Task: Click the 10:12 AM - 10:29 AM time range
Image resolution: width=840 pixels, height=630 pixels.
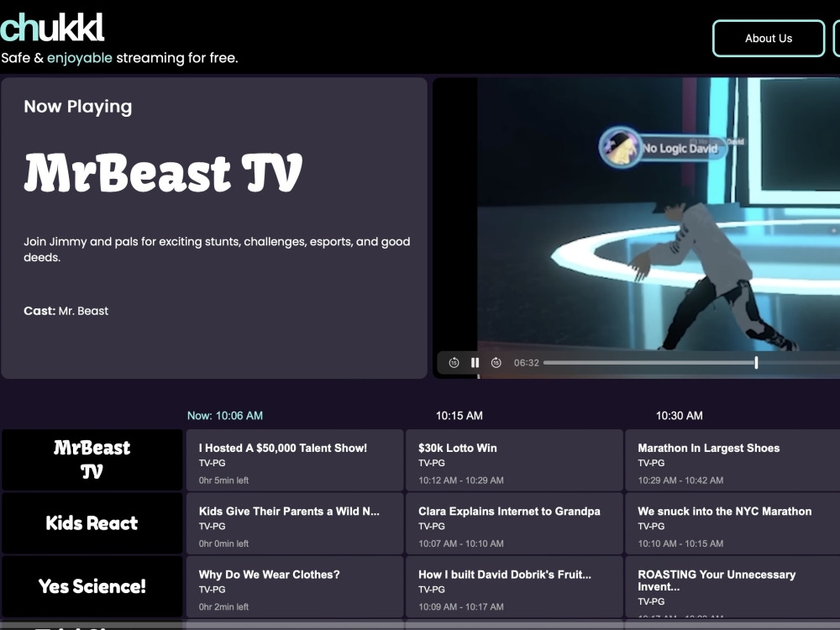Action: click(x=460, y=480)
